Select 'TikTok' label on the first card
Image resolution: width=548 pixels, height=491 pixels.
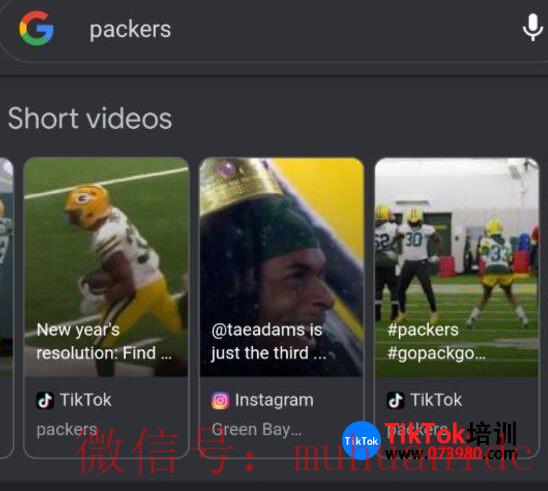tap(86, 400)
